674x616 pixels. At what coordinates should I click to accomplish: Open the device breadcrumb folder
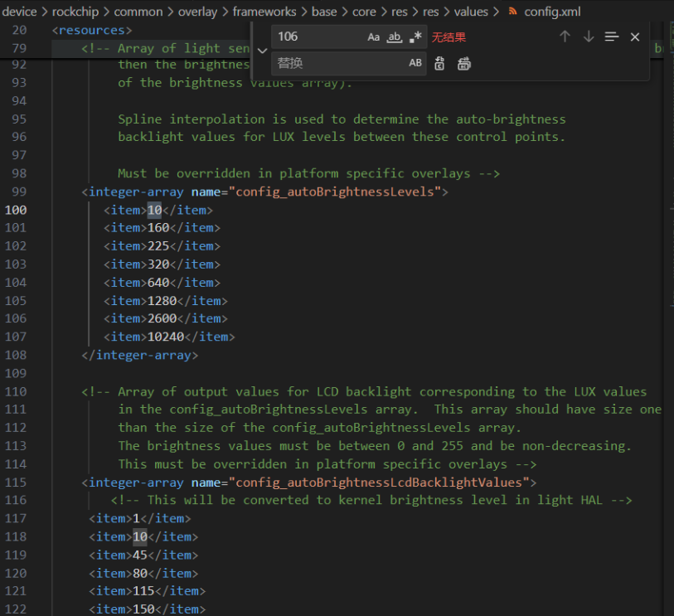click(x=19, y=12)
